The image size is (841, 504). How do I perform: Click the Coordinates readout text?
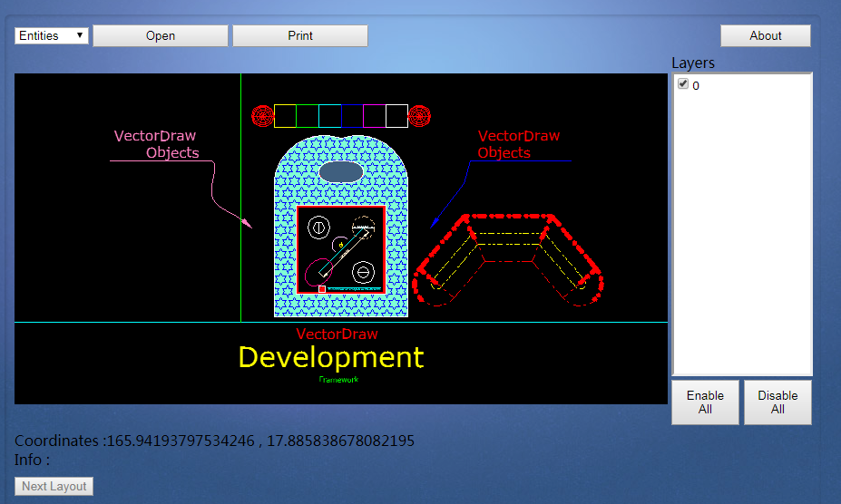pyautogui.click(x=214, y=441)
